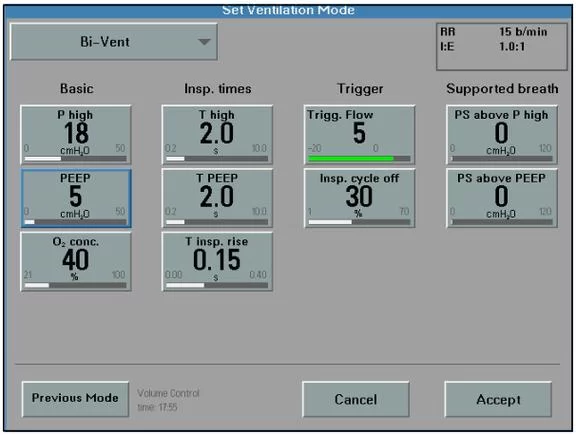Click the O2 conc. range bar
This screenshot has height=435, width=576.
(x=75, y=285)
